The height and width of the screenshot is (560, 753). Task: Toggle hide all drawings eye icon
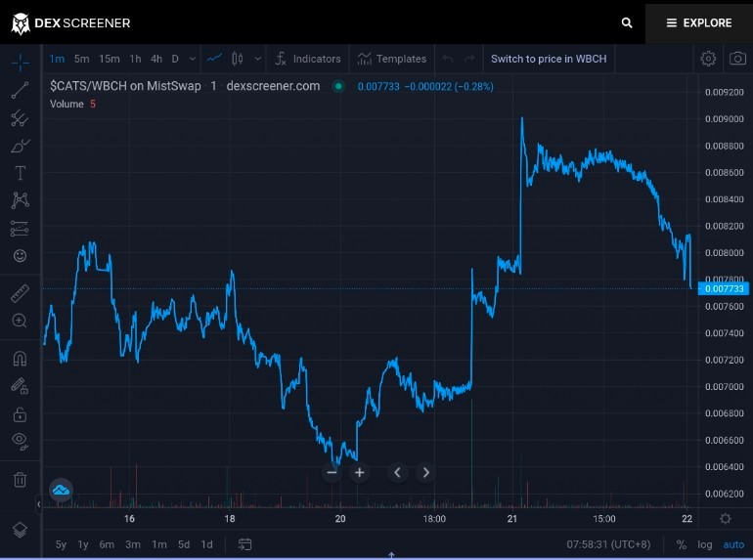[20, 440]
